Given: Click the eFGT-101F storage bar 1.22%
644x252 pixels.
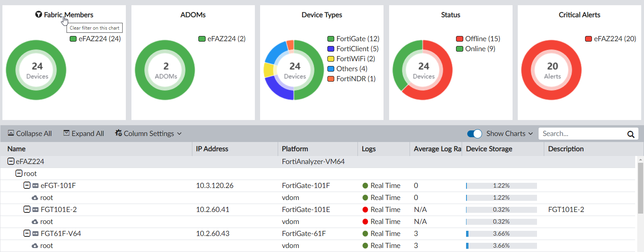Looking at the screenshot, I should 501,186.
